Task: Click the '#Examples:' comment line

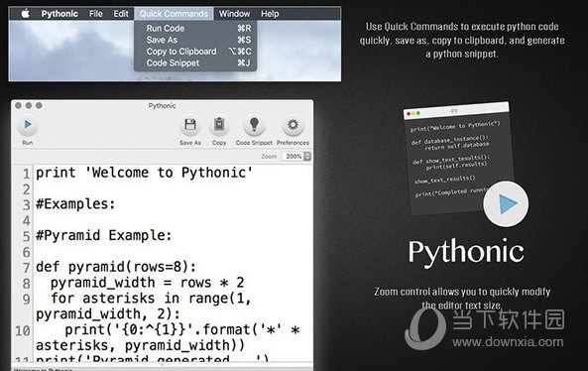Action: coord(75,204)
